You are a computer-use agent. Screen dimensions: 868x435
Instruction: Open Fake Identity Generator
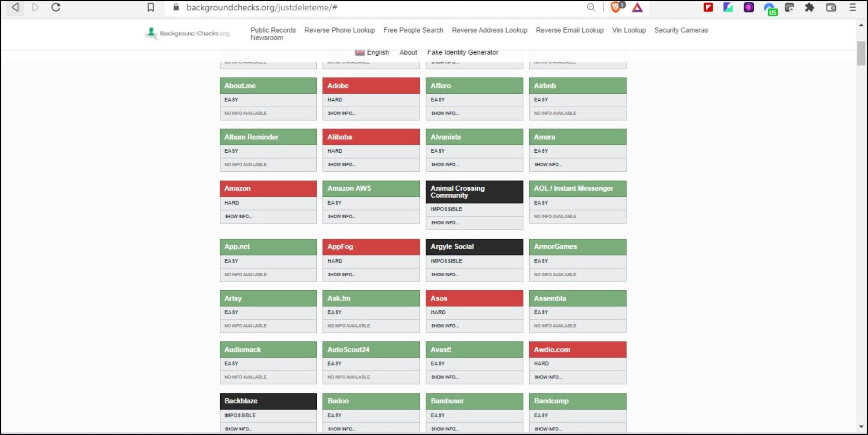point(463,52)
